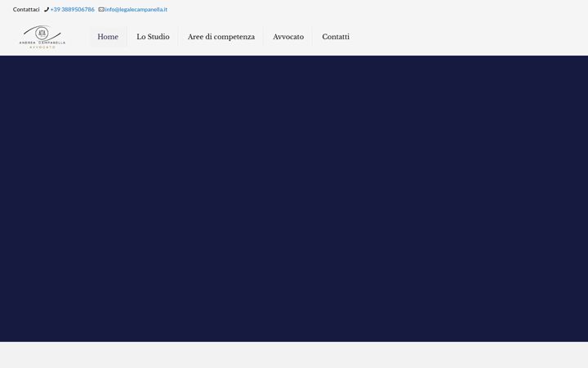Open Aree di competenza menu
Screen dimensions: 588x368
coord(221,37)
